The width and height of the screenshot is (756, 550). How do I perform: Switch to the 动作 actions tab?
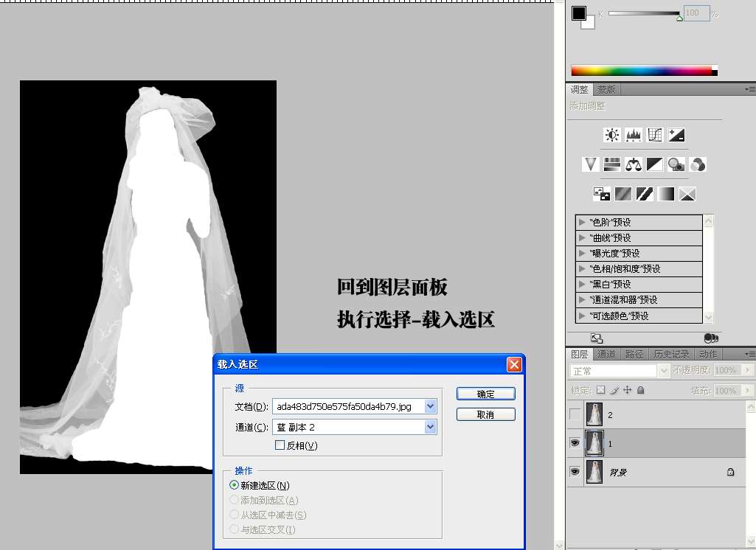708,355
